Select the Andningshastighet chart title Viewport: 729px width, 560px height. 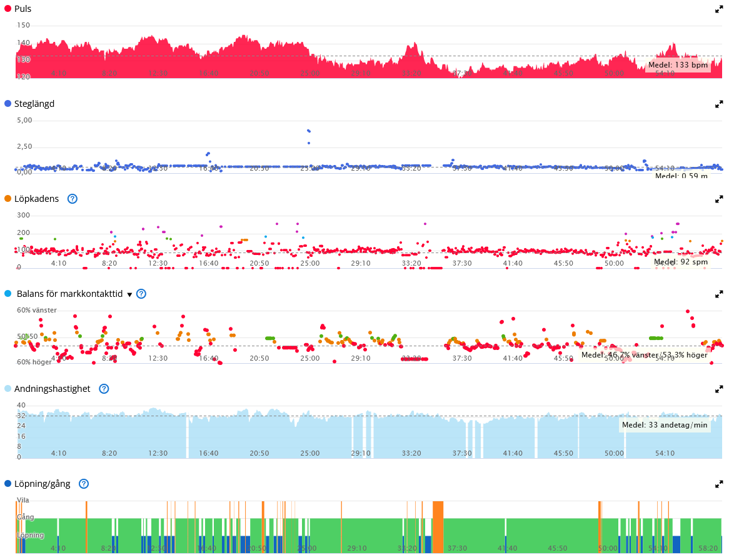53,389
